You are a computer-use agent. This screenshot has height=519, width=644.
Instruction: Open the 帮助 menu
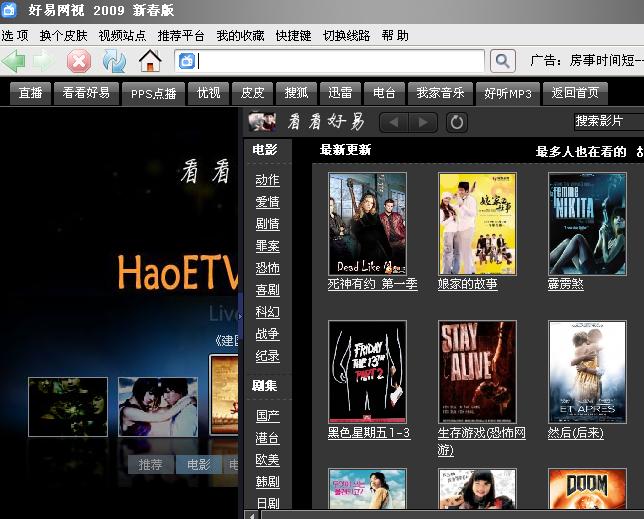point(395,36)
